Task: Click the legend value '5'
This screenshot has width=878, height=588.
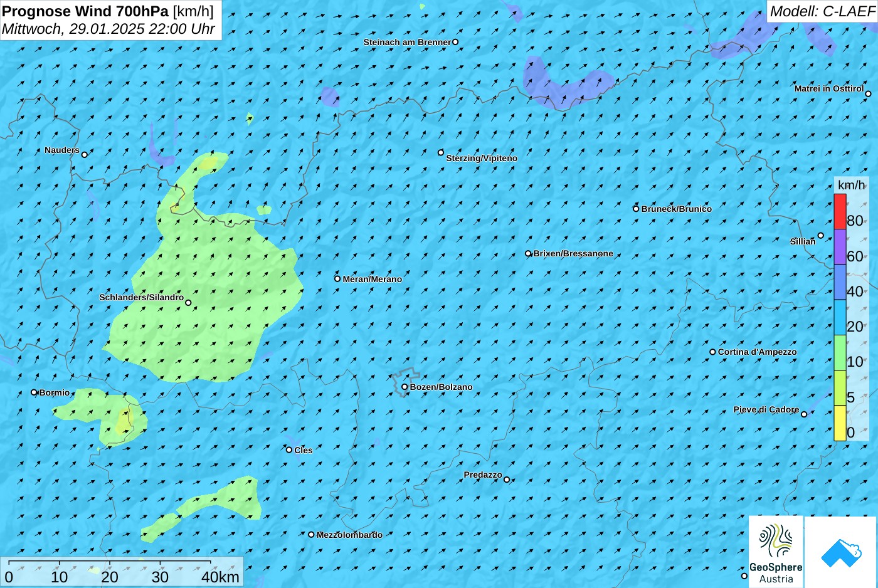Action: [850, 397]
